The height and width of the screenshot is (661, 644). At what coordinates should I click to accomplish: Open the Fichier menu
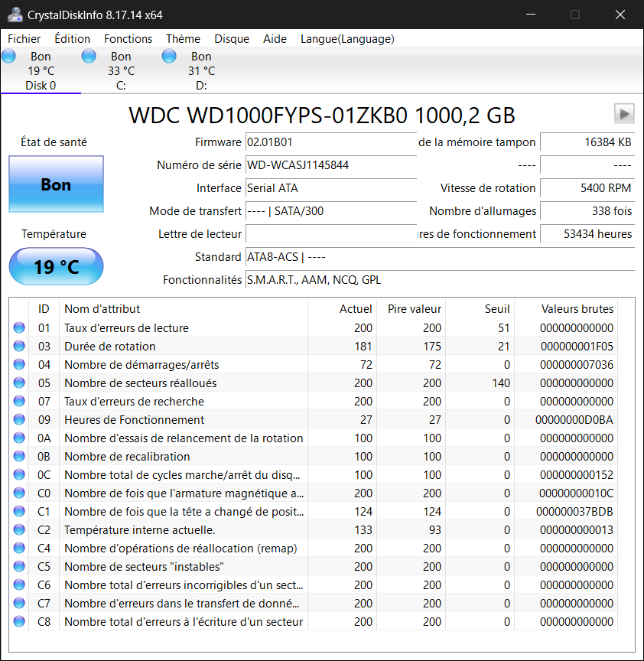click(x=24, y=39)
